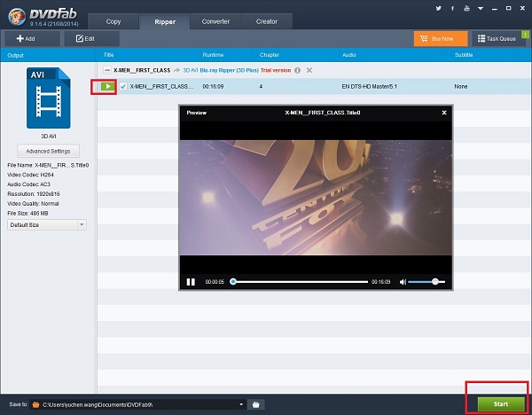Close the Preview window
The width and height of the screenshot is (532, 415).
pyautogui.click(x=444, y=113)
